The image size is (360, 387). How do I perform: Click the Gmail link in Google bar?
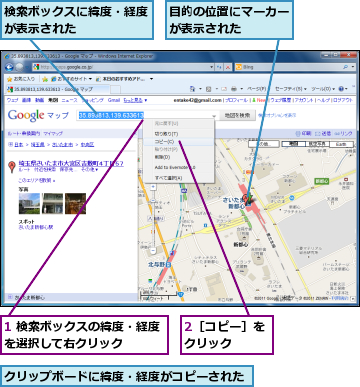114,100
